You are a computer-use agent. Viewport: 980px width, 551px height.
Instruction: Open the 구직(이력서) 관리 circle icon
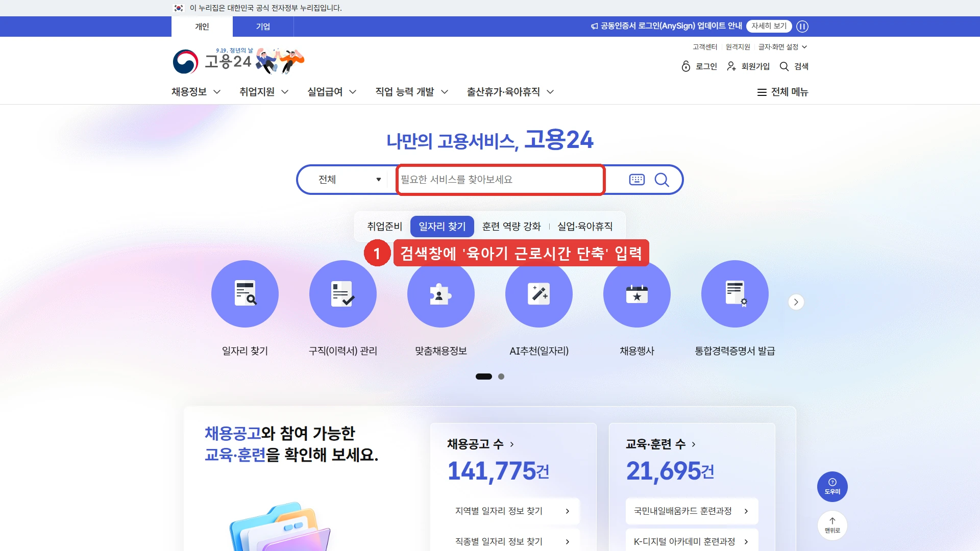click(x=343, y=294)
